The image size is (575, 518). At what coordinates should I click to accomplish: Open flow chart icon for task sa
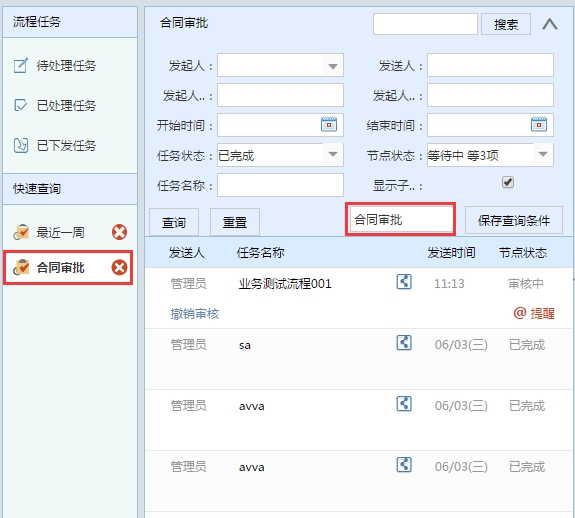click(x=404, y=343)
